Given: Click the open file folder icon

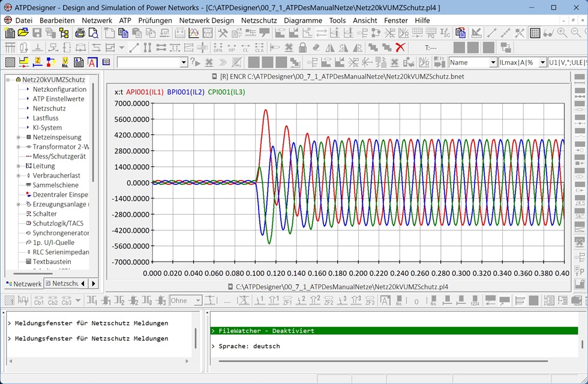Looking at the screenshot, I should (23, 33).
